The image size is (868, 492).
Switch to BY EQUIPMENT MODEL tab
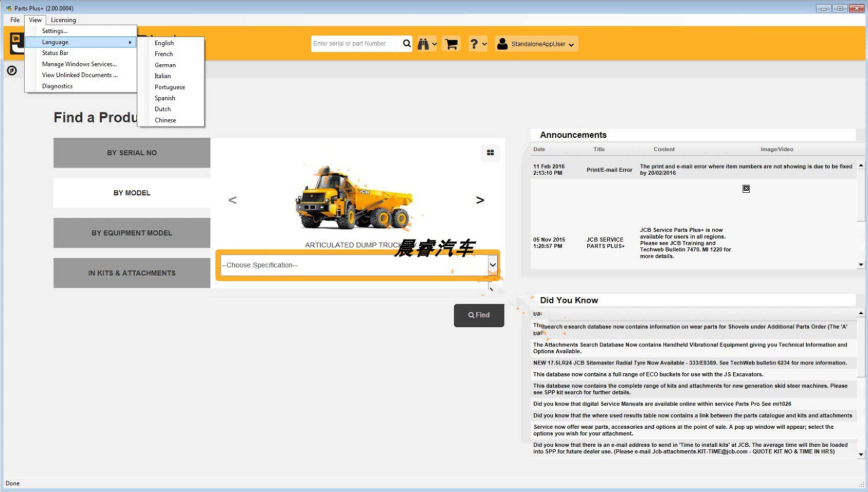tap(132, 233)
